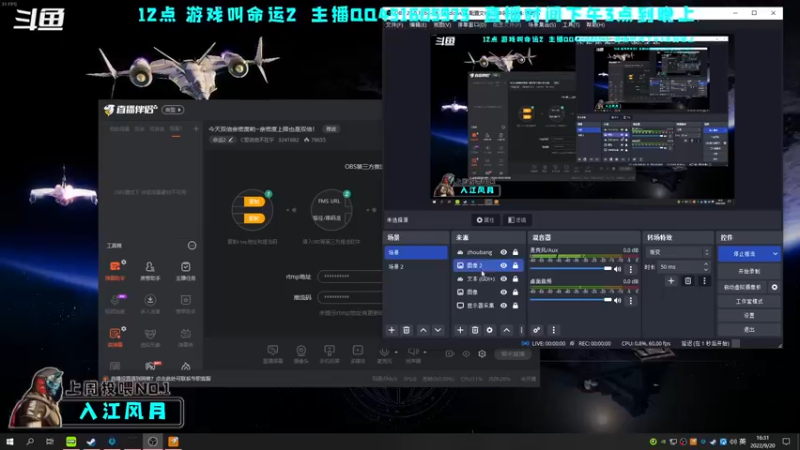The height and width of the screenshot is (450, 800).
Task: Adjust 麦克风/Aux volume slider
Action: point(571,268)
